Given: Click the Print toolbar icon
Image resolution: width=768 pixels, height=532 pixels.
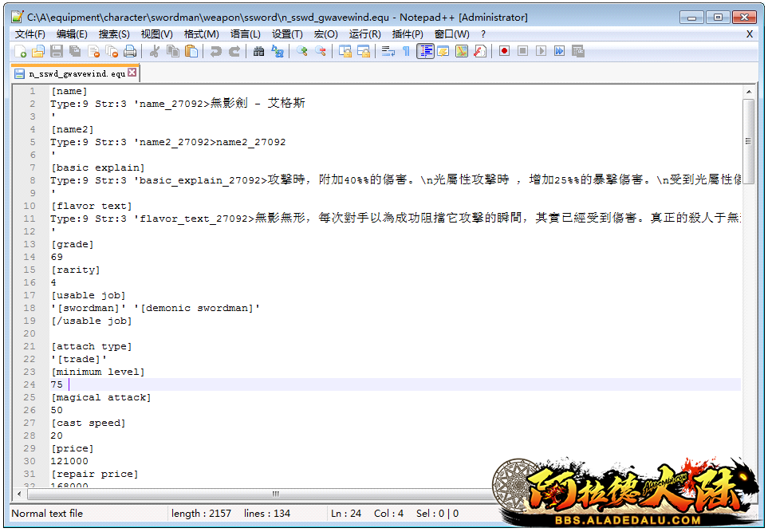Looking at the screenshot, I should 130,52.
